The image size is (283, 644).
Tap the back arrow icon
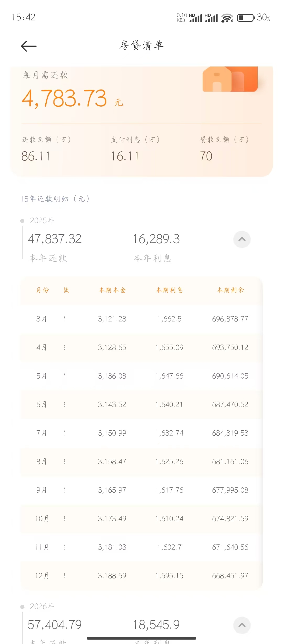29,46
